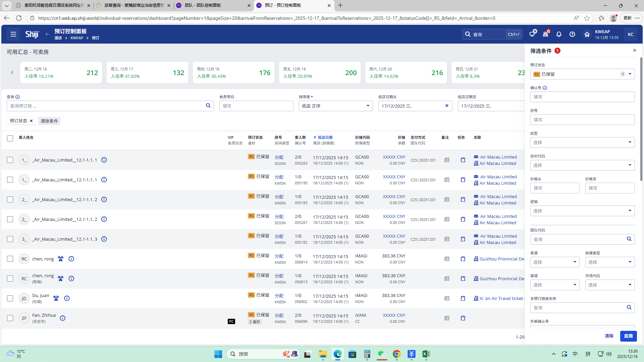The image size is (644, 362).
Task: Expand the 担保类型 guarantee type dropdown
Action: pyautogui.click(x=609, y=262)
